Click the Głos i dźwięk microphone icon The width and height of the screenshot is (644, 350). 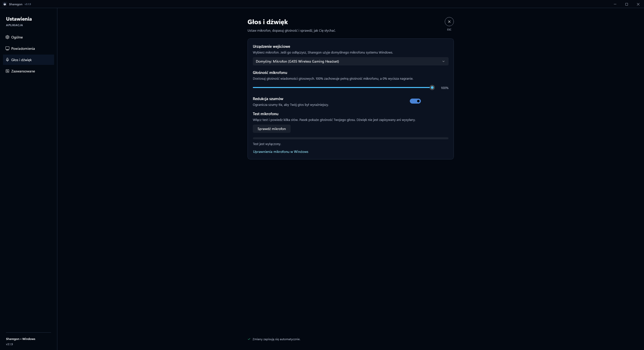pyautogui.click(x=8, y=60)
